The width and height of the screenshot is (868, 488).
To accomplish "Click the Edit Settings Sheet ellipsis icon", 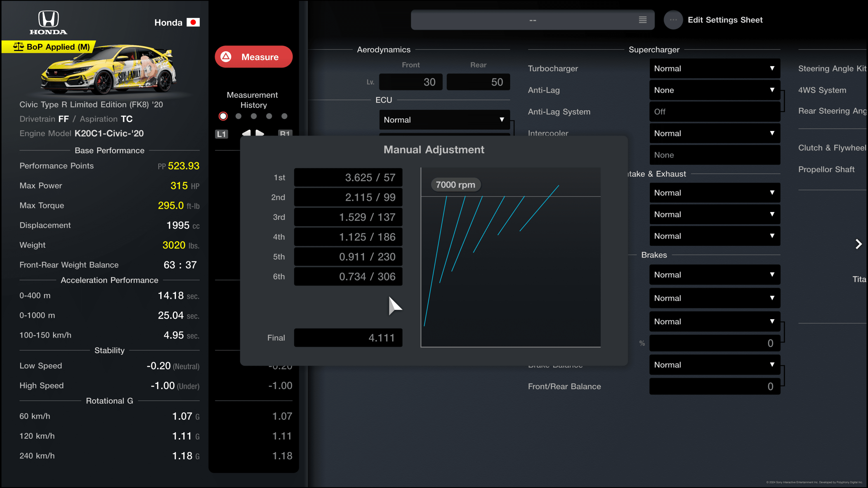I will pos(673,20).
